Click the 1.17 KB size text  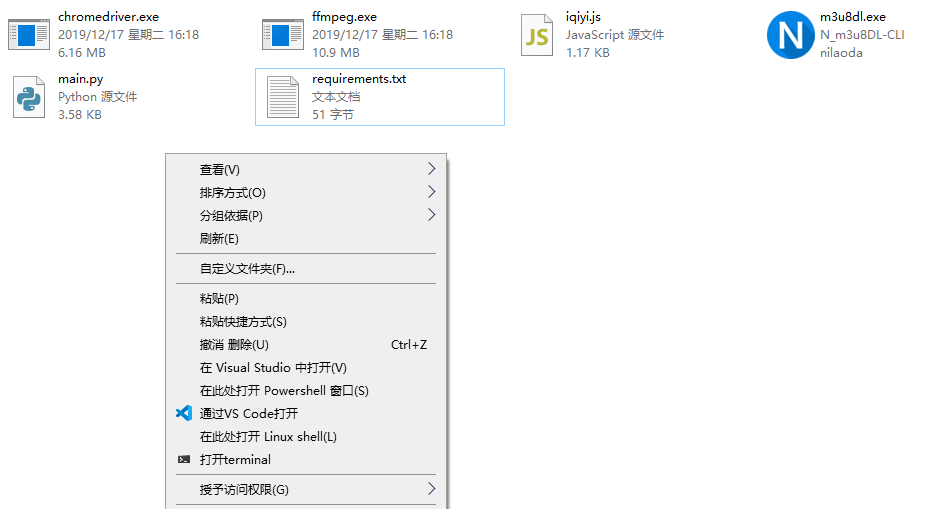(x=588, y=53)
